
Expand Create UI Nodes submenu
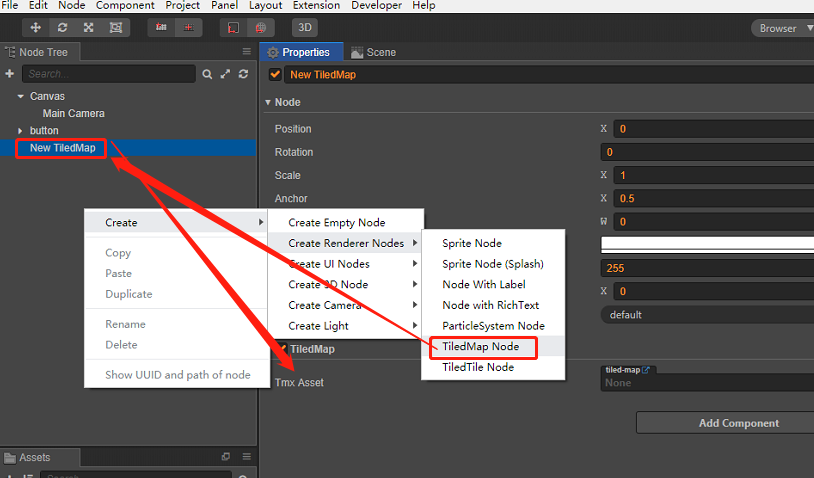[346, 264]
